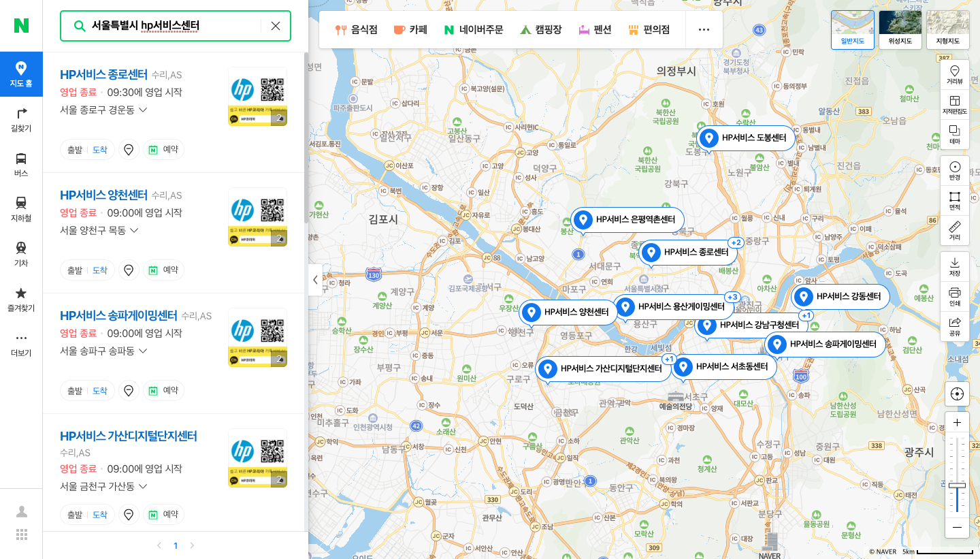This screenshot has width=980, height=559.
Task: Expand address 서울 송파구 송파동
Action: [103, 351]
